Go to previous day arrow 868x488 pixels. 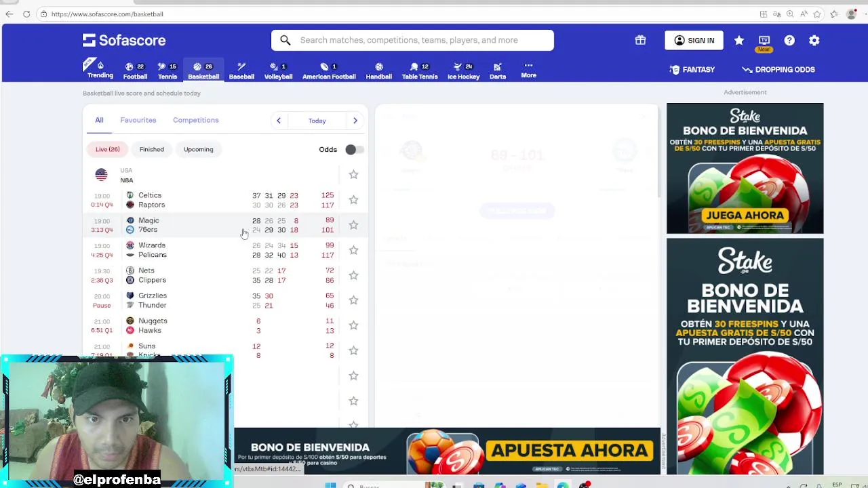coord(278,121)
